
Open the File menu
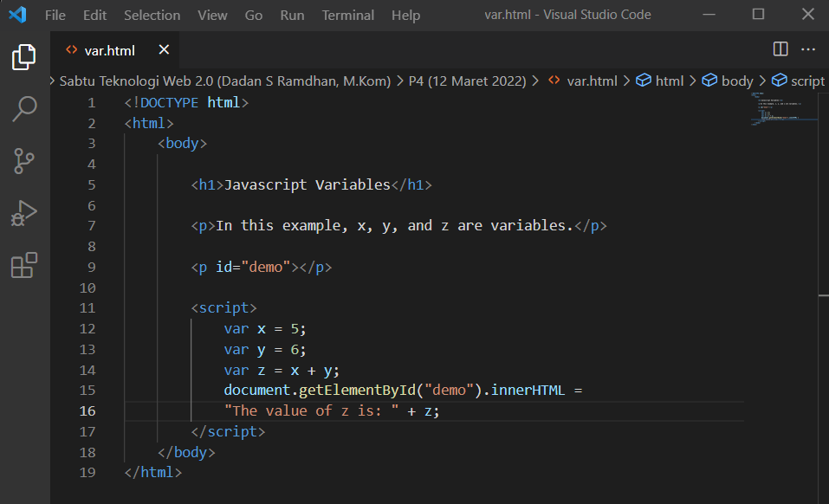tap(55, 15)
